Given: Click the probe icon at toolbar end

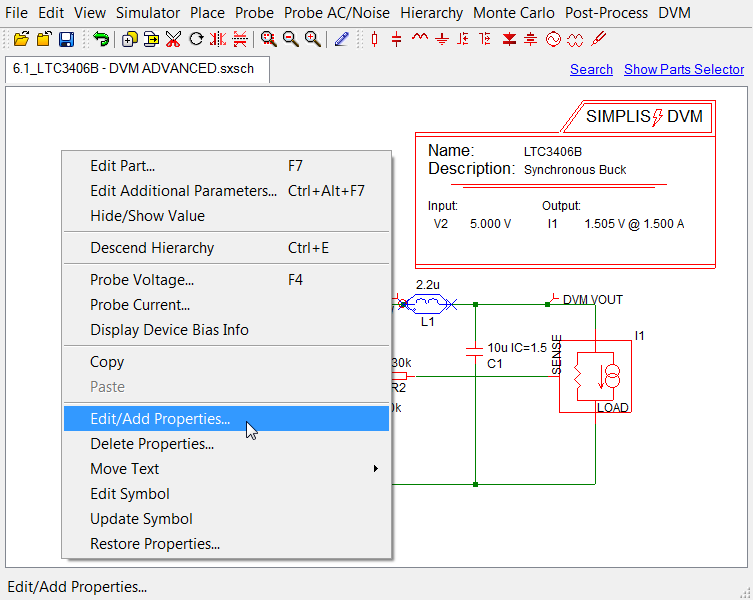Looking at the screenshot, I should click(x=598, y=39).
